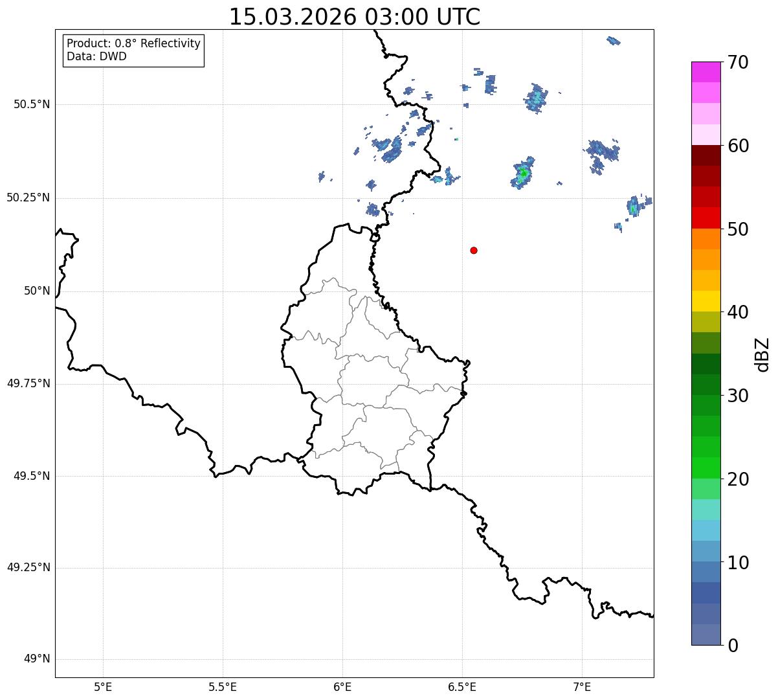This screenshot has height=700, width=778.
Task: Click the red station marker dot
Action: point(474,250)
